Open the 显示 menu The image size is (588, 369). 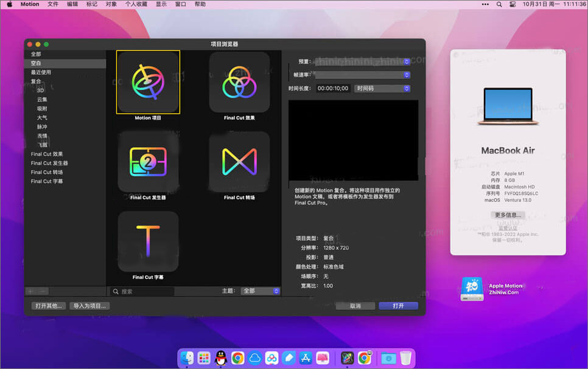(x=161, y=4)
